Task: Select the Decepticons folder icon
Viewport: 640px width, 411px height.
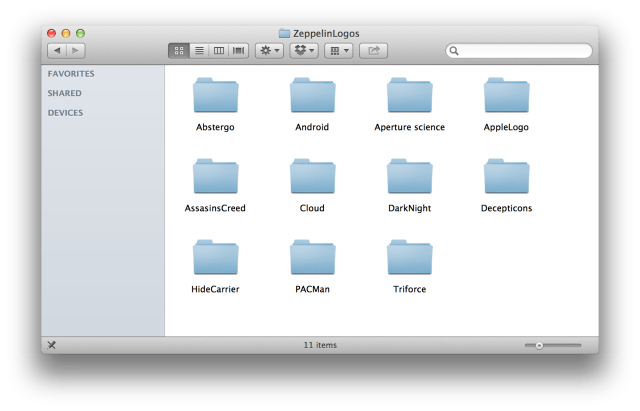Action: pos(507,176)
